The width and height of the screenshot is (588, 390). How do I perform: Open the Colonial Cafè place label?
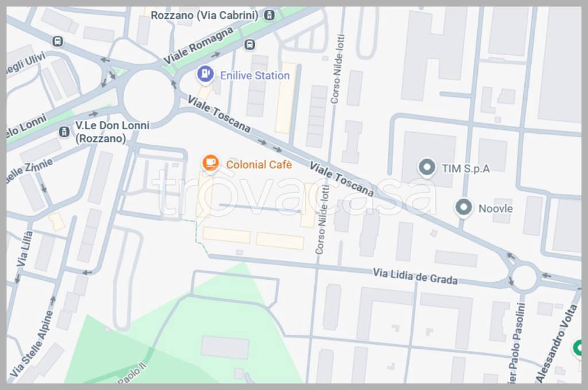[259, 164]
